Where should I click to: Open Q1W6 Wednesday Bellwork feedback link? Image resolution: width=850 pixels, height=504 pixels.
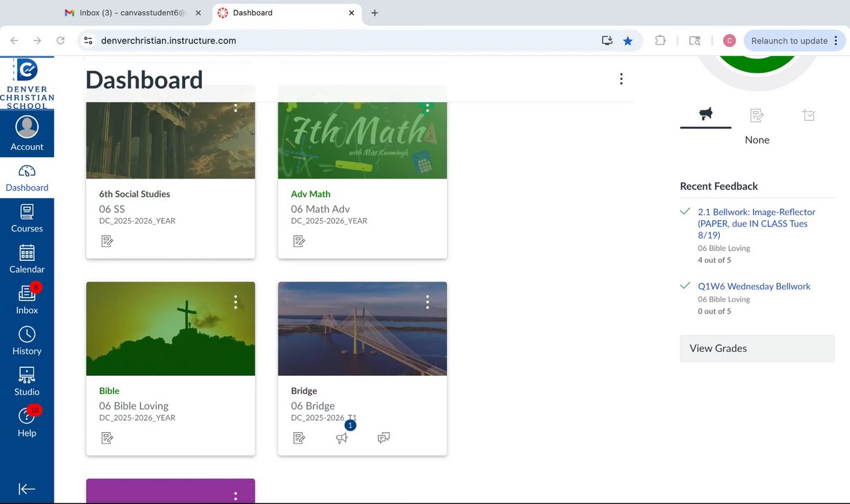pos(754,286)
